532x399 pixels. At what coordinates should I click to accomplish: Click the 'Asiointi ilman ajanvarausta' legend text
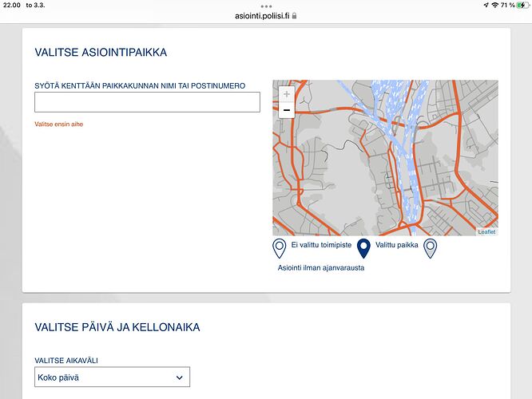321,267
